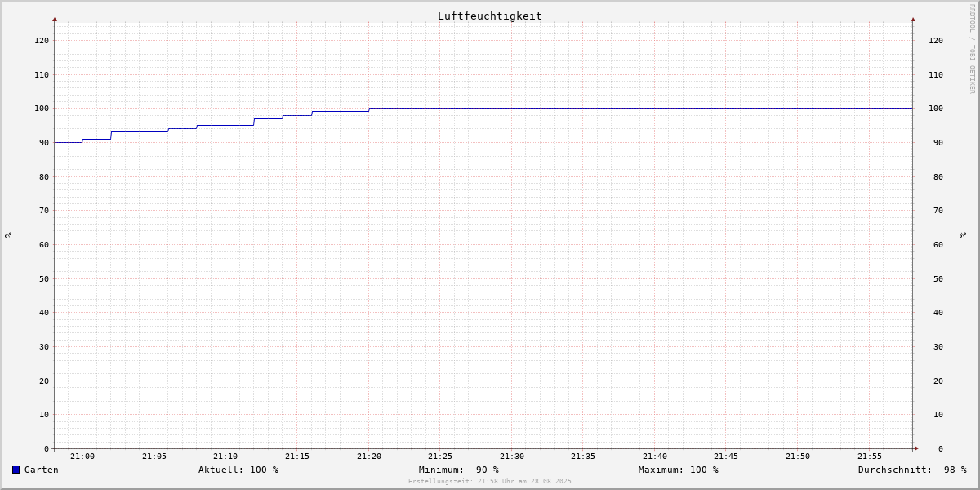Screen dimensions: 980x490
Task: Click the 21:20 time axis label
Action: [x=369, y=457]
